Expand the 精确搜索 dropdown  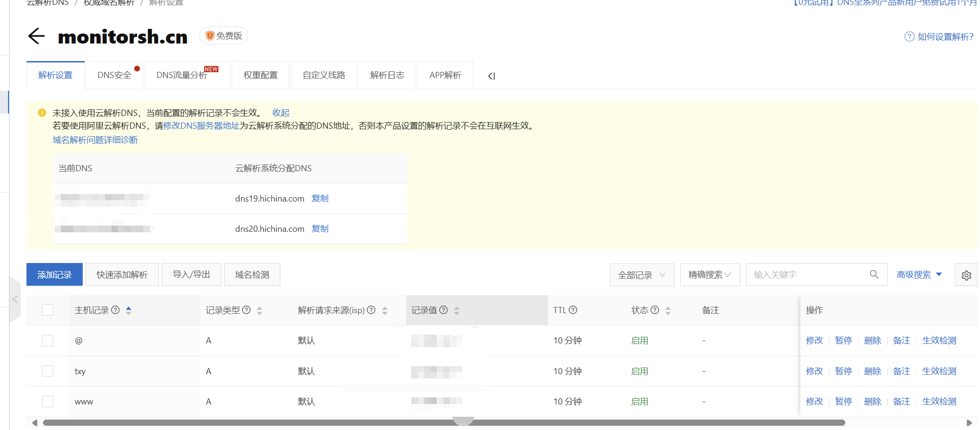coord(709,275)
